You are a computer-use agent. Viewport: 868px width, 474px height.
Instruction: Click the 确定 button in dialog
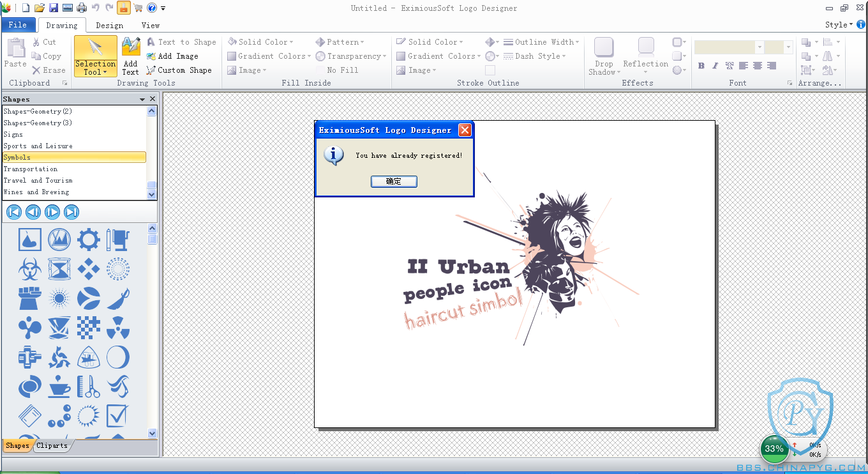tap(394, 181)
